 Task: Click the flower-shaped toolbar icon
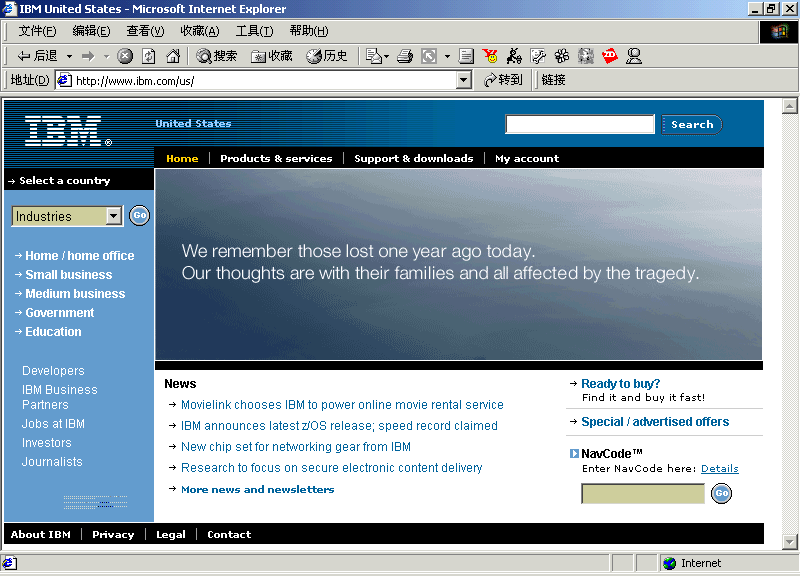(562, 56)
